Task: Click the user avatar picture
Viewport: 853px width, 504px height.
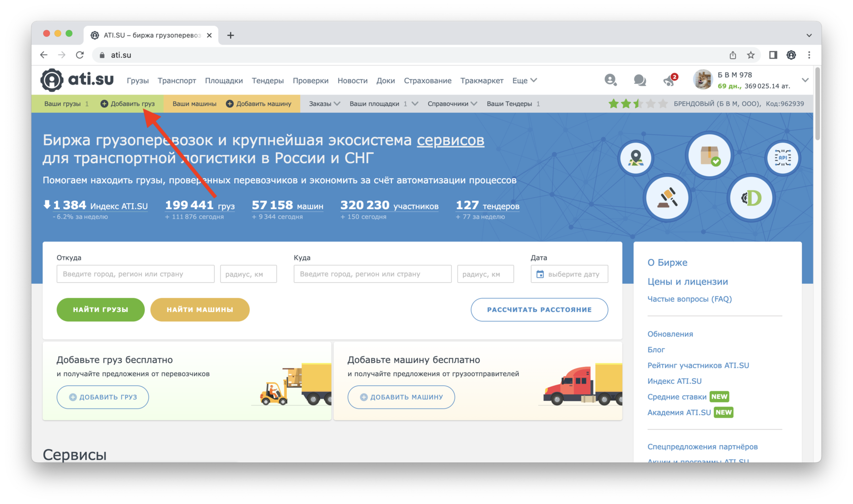Action: tap(703, 80)
